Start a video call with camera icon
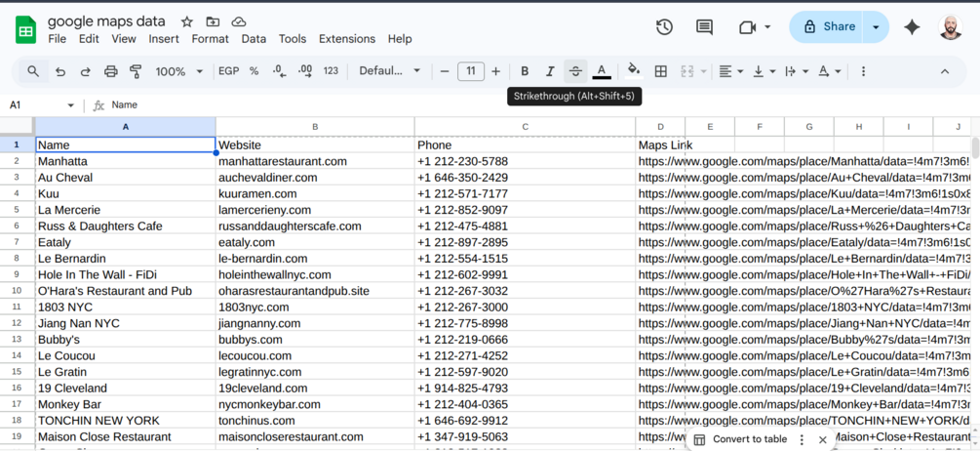The height and width of the screenshot is (451, 980). click(747, 27)
